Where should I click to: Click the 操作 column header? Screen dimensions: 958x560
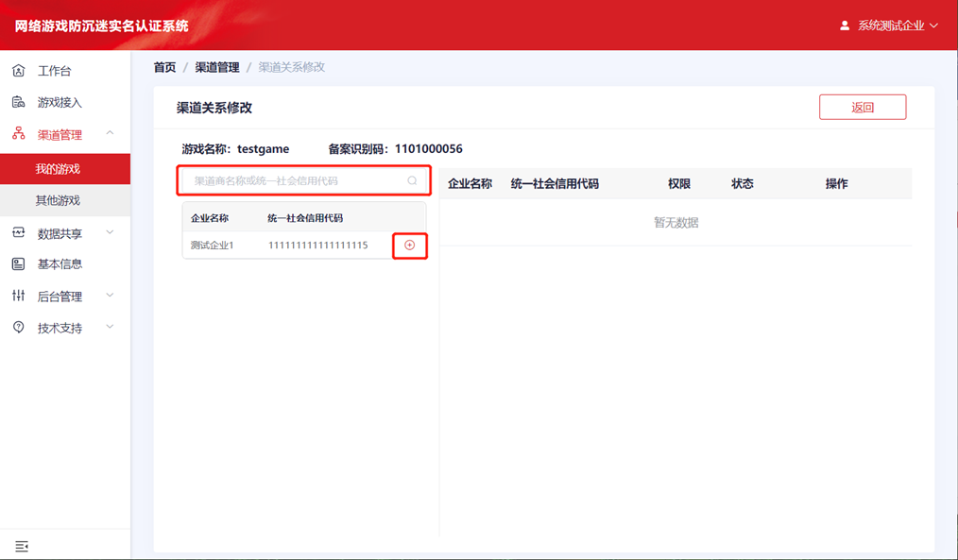click(836, 184)
